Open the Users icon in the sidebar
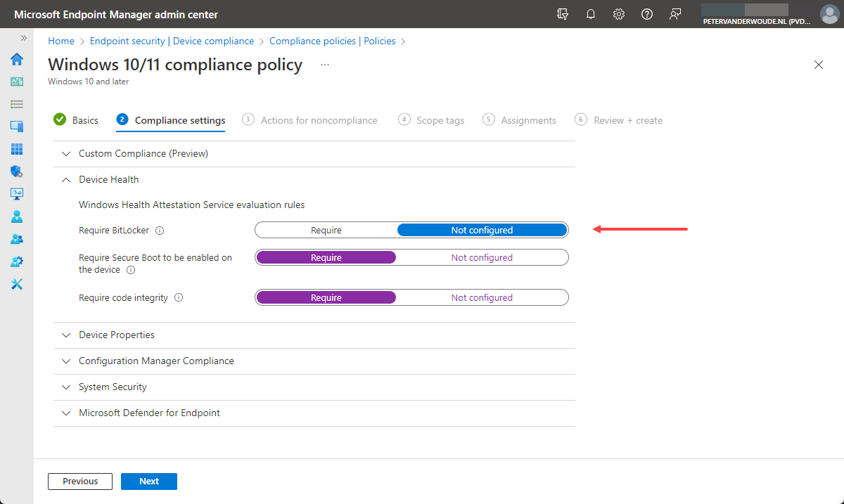Image resolution: width=844 pixels, height=504 pixels. 16,217
